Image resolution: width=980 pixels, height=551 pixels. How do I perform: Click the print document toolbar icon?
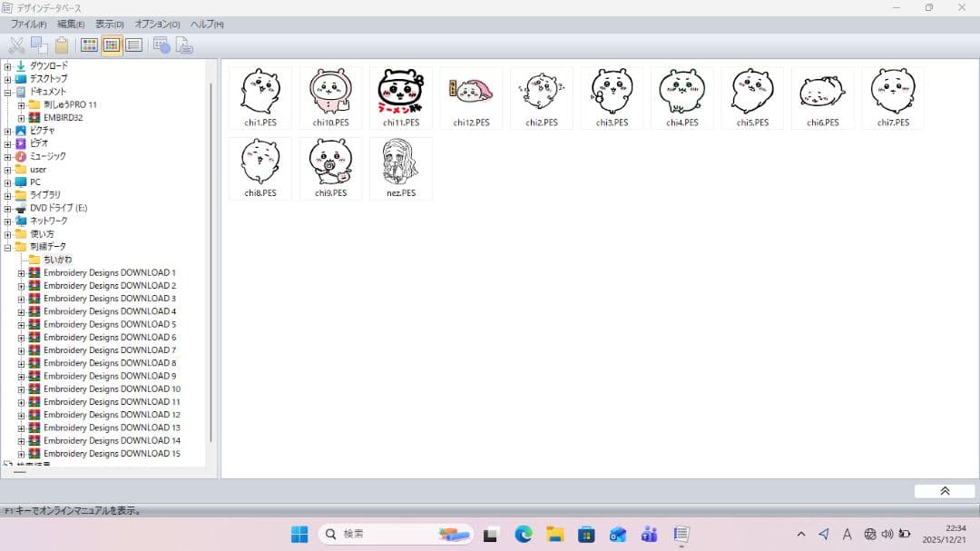coord(184,45)
